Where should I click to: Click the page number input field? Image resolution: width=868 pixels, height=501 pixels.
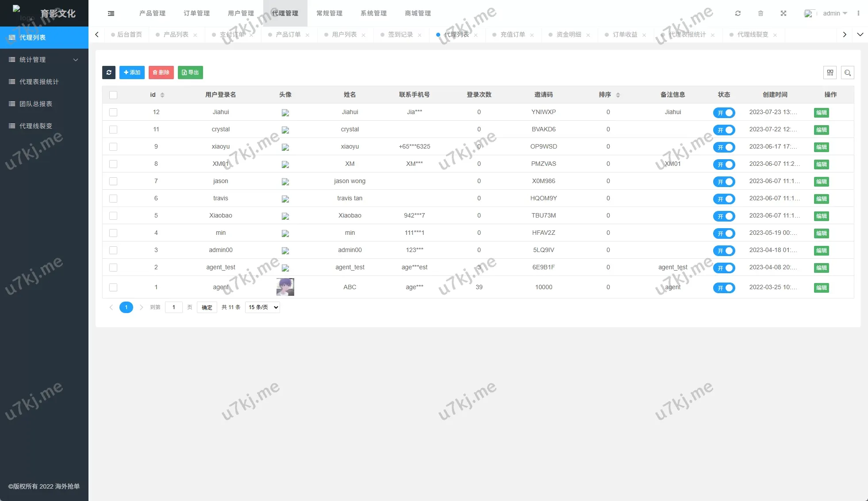pos(173,307)
